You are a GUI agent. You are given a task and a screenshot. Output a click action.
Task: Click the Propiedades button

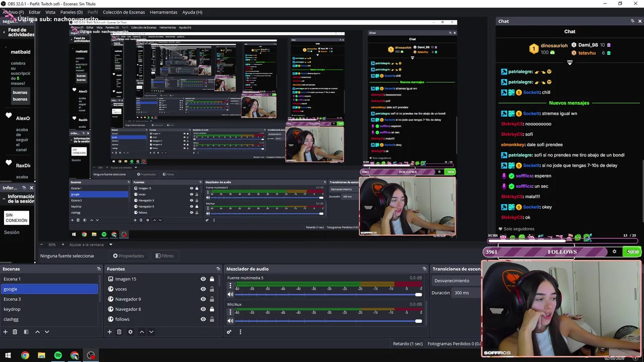click(x=128, y=256)
